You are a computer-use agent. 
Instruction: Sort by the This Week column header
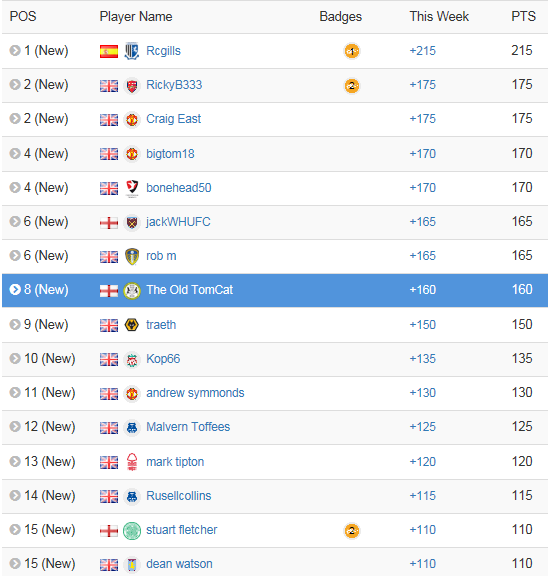point(439,17)
